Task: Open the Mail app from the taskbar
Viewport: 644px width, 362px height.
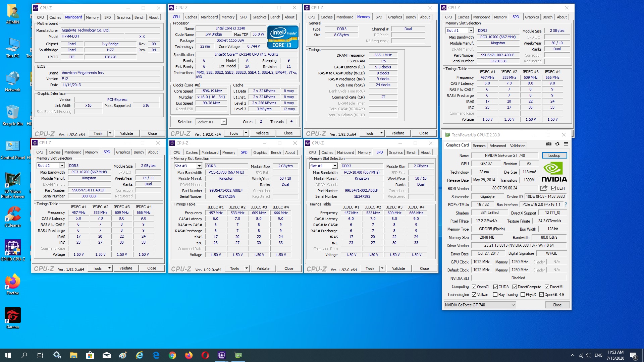Action: (x=106, y=355)
